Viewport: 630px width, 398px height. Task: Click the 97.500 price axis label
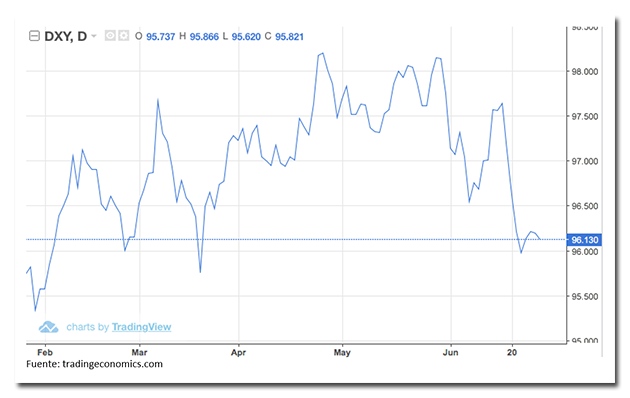coord(585,116)
